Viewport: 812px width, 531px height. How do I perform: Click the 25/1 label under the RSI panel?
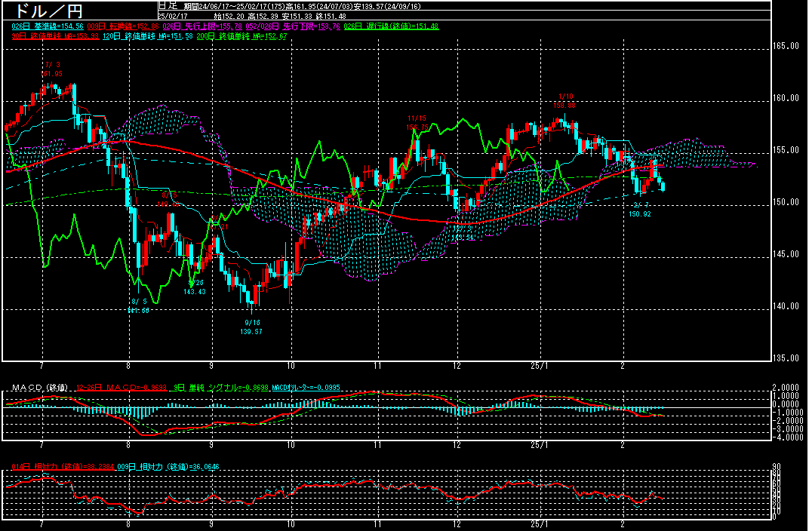tap(539, 524)
